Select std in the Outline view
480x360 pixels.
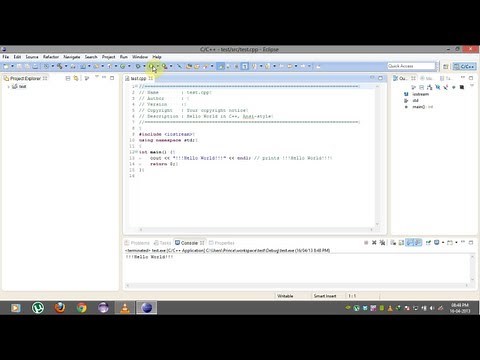[x=415, y=101]
